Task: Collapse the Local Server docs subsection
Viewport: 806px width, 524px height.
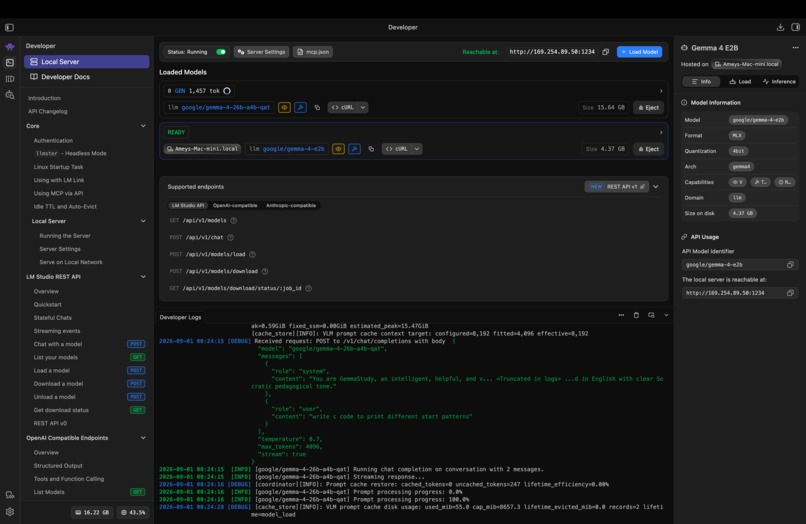Action: 143,221
